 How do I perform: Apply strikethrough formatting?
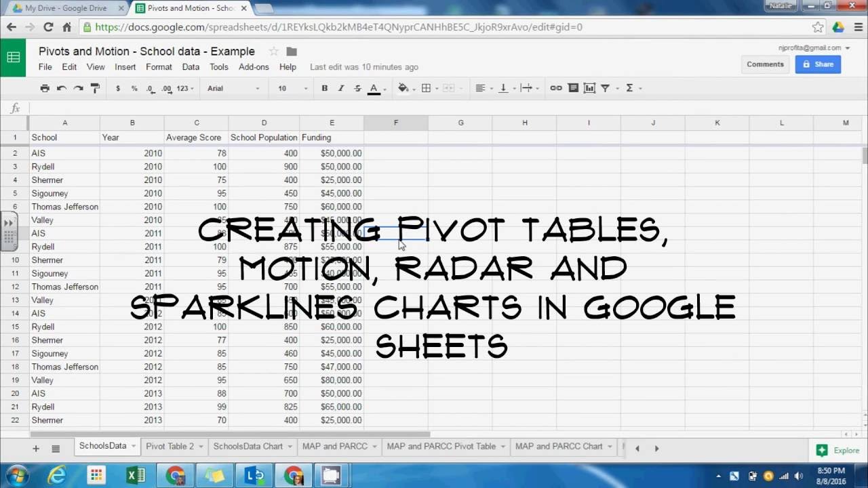point(357,88)
